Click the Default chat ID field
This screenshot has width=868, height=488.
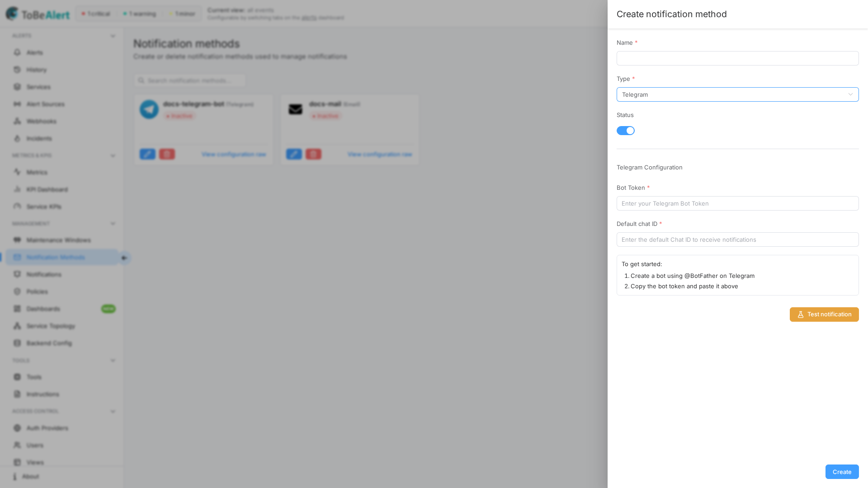pyautogui.click(x=737, y=239)
